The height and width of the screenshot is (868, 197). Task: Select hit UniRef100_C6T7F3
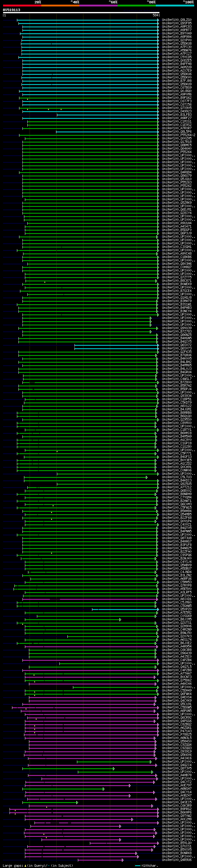pos(176,101)
